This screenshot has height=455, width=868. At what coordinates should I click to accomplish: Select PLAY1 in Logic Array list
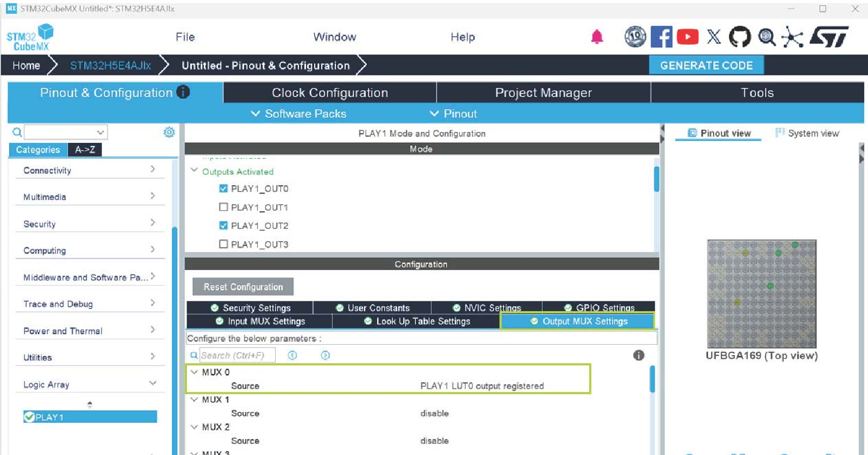pyautogui.click(x=90, y=417)
